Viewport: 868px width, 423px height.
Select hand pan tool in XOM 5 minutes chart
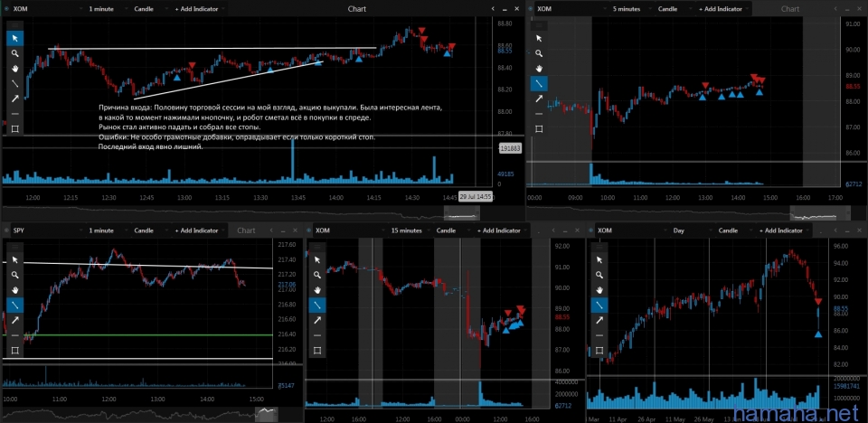(x=539, y=68)
